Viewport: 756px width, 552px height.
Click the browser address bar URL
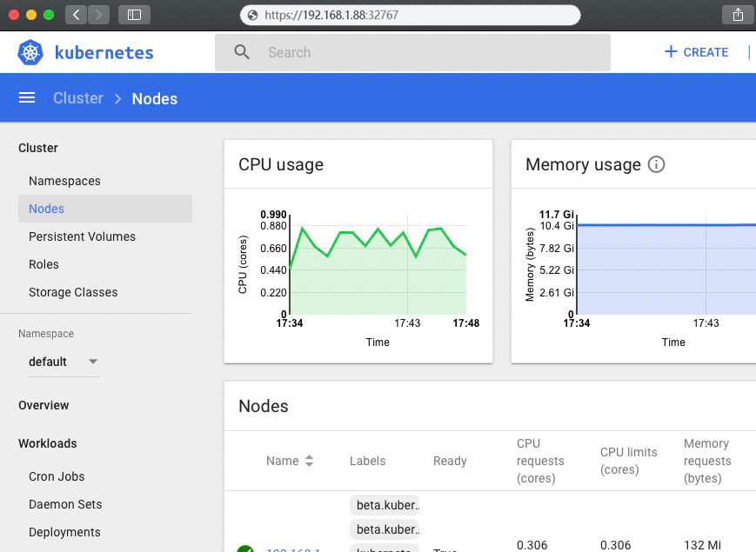331,16
